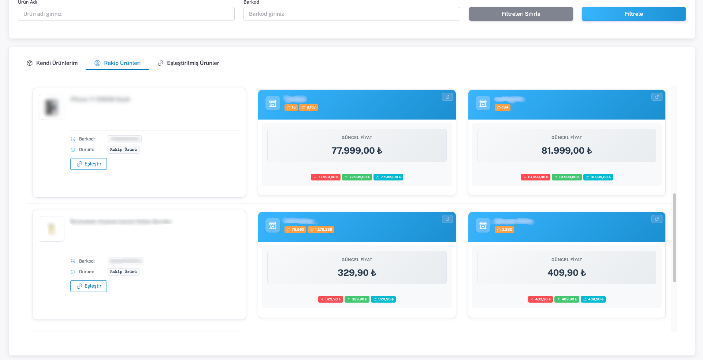Open external link on the 77.999,00 ₺ card

coord(447,97)
